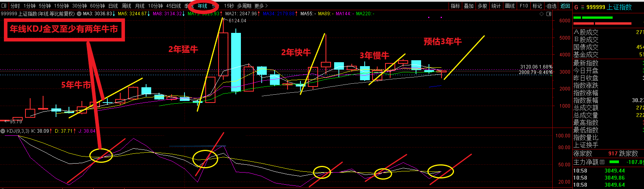Select the 基金成交 row
This screenshot has height=189, width=644.
(608, 54)
